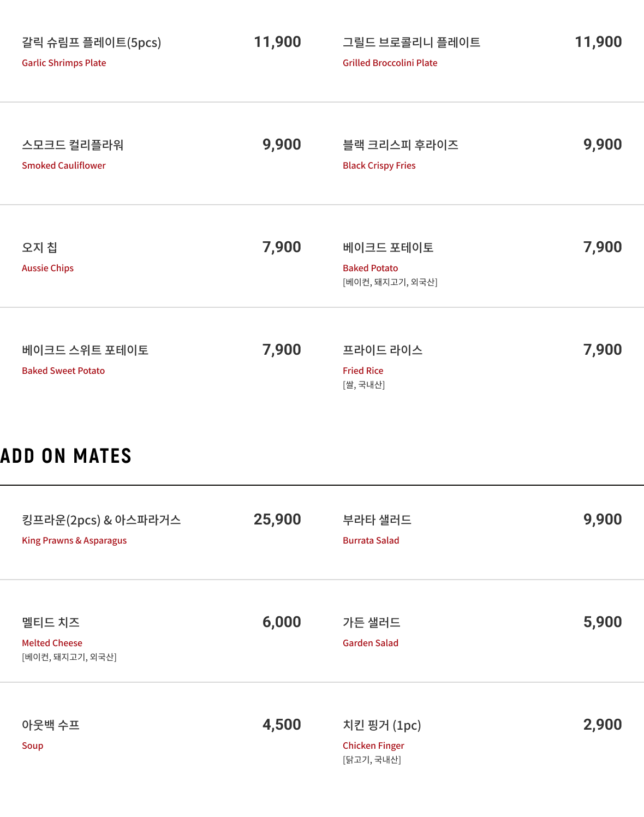Choose the Soup add-on item
This screenshot has width=644, height=817.
pyautogui.click(x=162, y=734)
